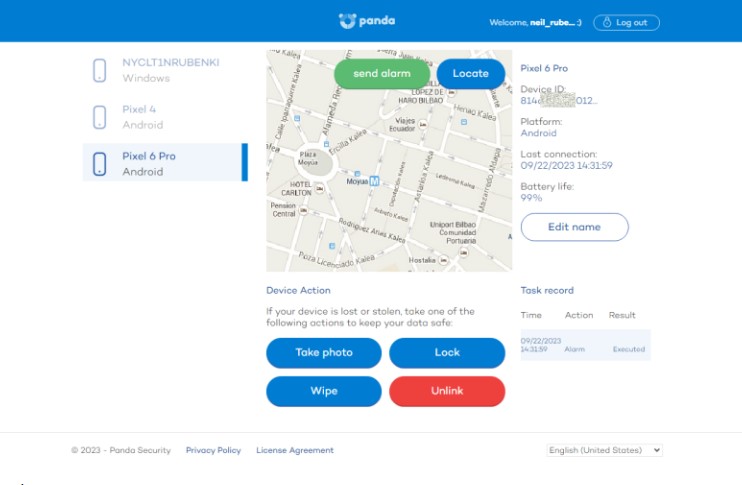This screenshot has height=485, width=742.
Task: Open the License Agreement link
Action: pyautogui.click(x=295, y=450)
